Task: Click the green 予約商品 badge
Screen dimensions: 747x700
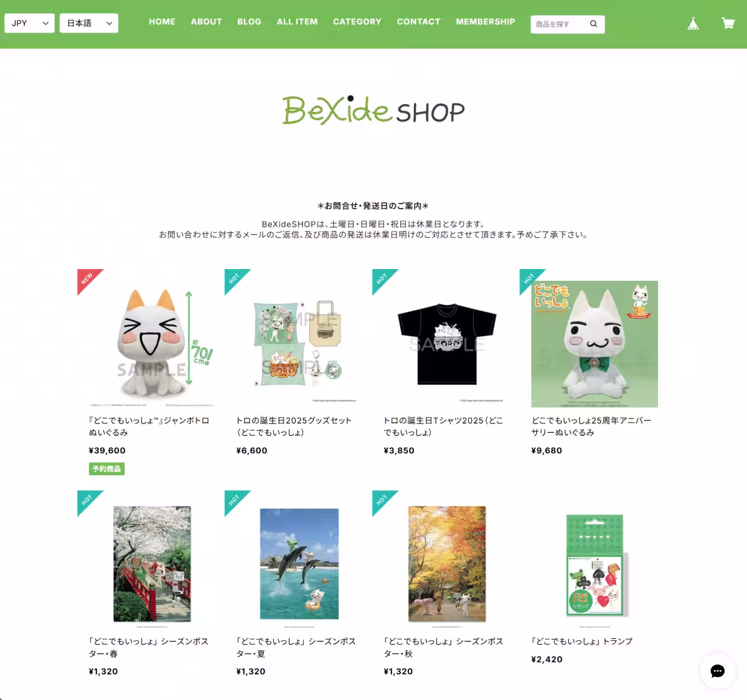Action: click(x=106, y=469)
